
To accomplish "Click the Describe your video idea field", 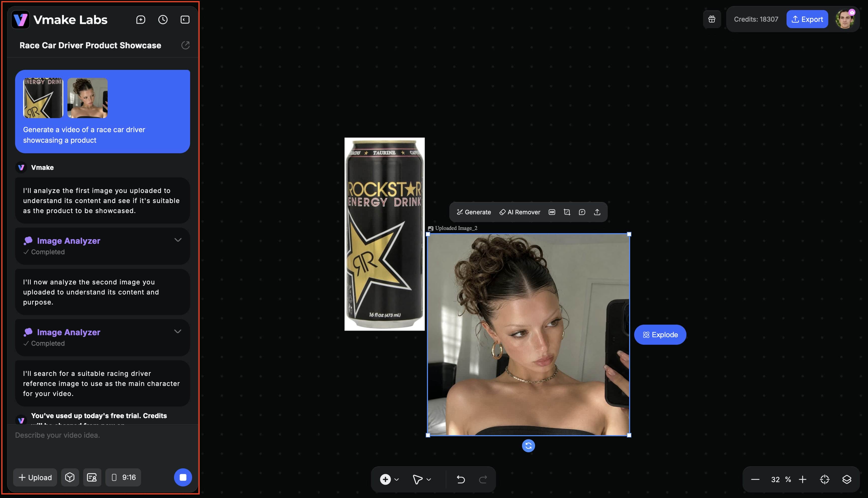I will pos(103,445).
